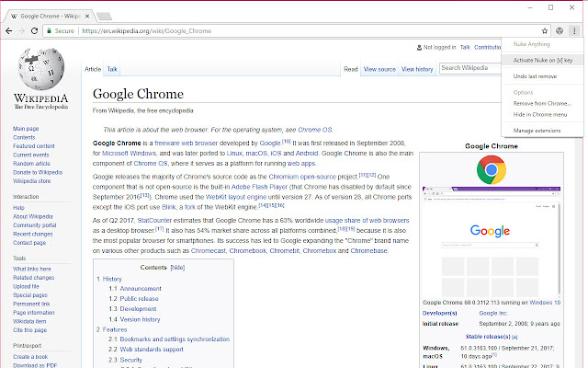
Task: Click the Google Chrome logo in infobox
Action: tap(492, 169)
